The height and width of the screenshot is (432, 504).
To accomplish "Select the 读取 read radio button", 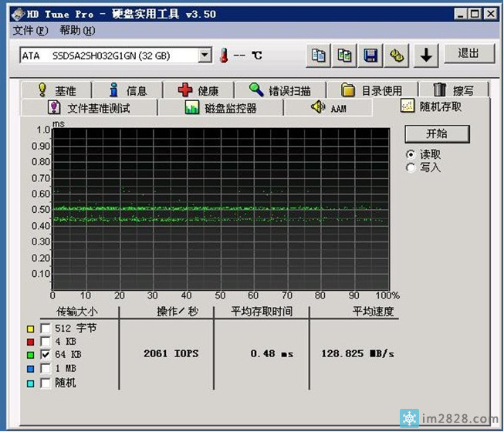I will point(411,154).
